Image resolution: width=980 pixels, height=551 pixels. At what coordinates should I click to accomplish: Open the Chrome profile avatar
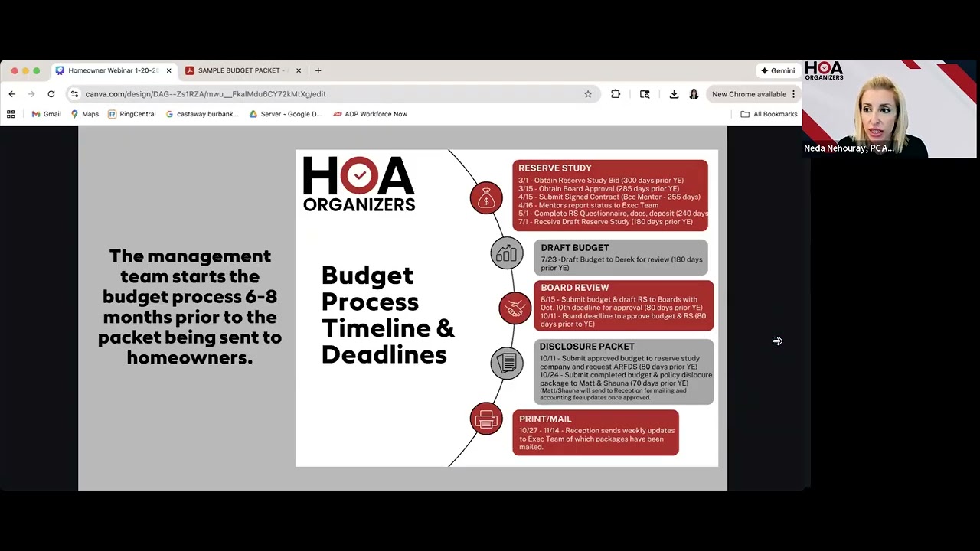pos(694,94)
